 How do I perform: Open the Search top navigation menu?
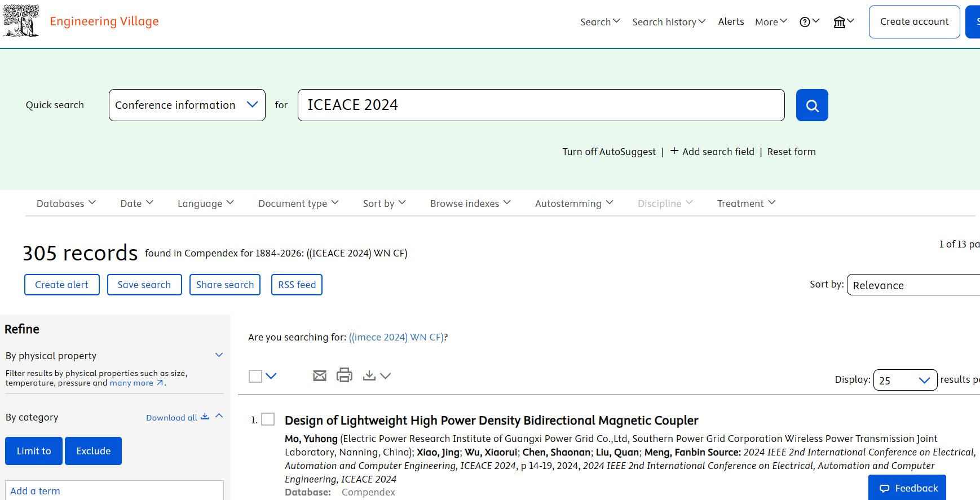(x=601, y=21)
